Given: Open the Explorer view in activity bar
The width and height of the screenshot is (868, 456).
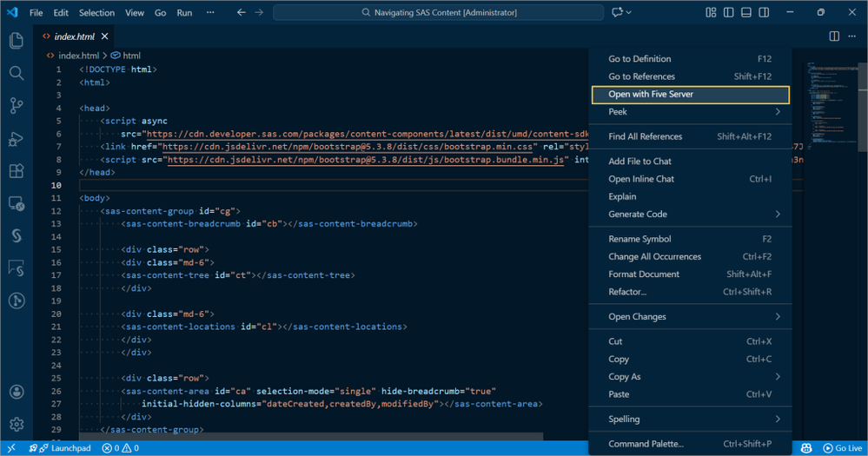Looking at the screenshot, I should (x=17, y=41).
